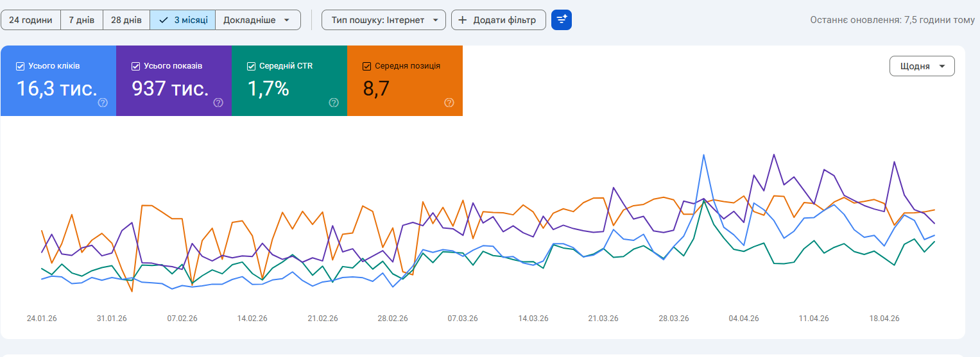
Task: Switch to the 7 днів range
Action: (x=82, y=20)
